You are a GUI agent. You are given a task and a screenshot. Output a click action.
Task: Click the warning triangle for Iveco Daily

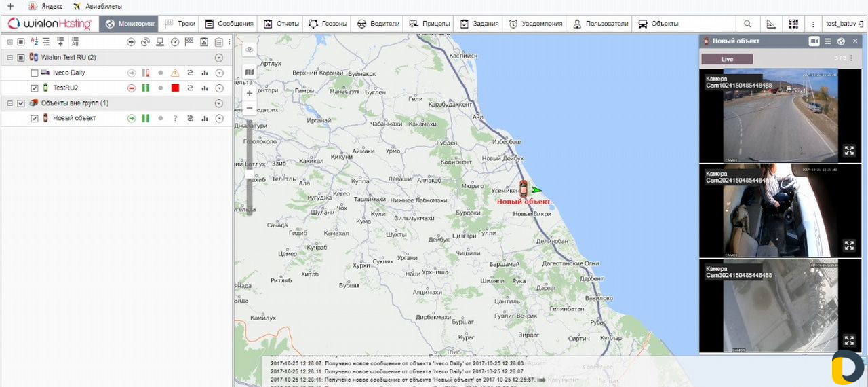tap(175, 73)
